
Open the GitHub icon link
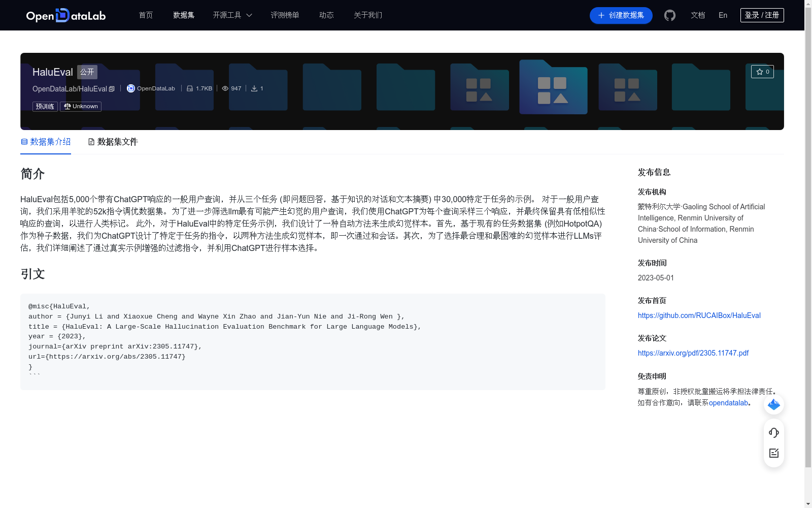point(670,15)
